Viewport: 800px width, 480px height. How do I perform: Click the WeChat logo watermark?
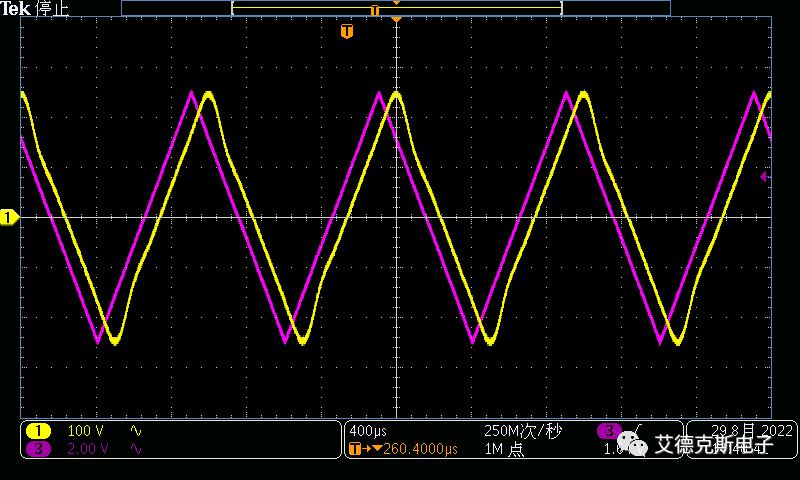pyautogui.click(x=631, y=443)
